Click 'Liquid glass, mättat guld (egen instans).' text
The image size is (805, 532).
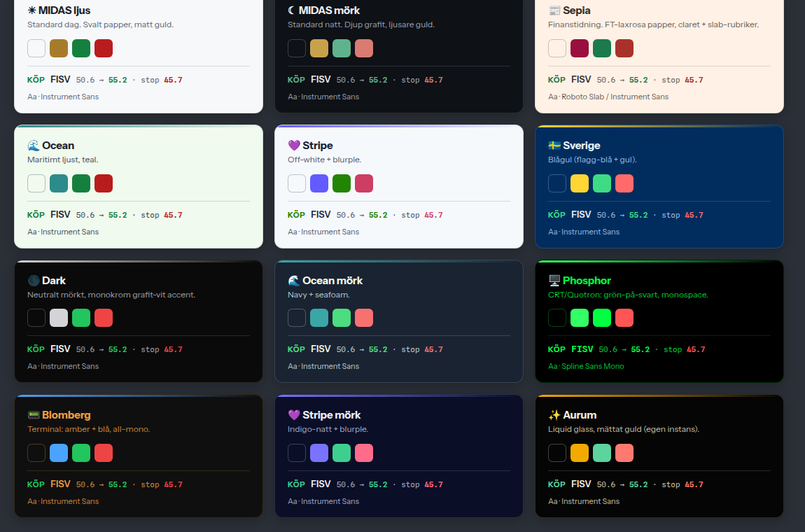point(624,429)
